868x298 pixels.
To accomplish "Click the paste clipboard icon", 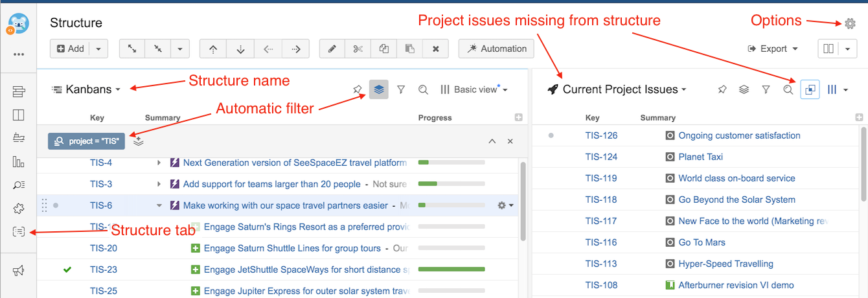I will (409, 49).
